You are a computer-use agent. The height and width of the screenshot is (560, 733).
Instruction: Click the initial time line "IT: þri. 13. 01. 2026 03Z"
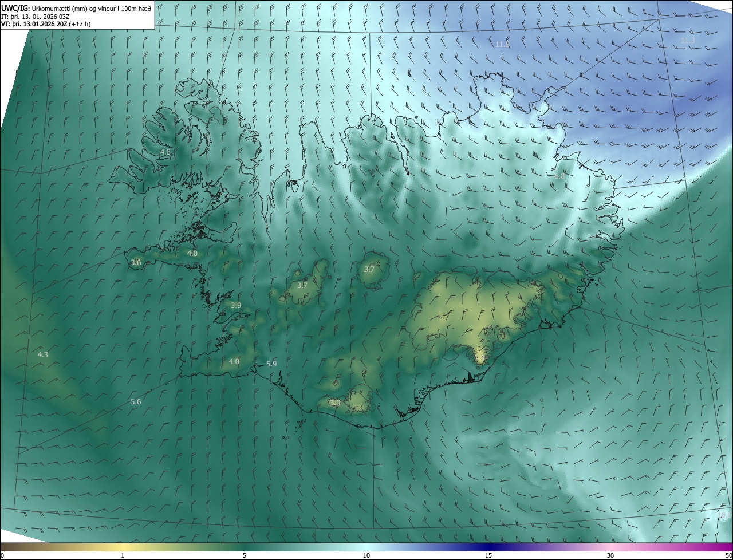36,16
